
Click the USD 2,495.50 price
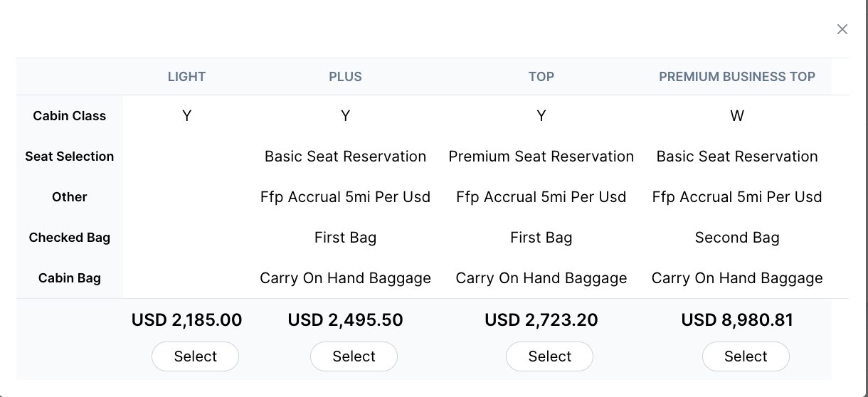coord(345,320)
